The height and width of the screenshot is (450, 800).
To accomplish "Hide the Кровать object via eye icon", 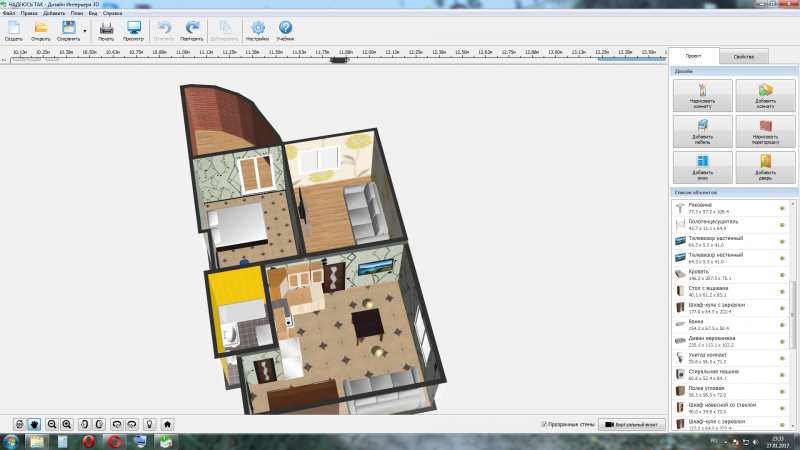I will click(782, 273).
